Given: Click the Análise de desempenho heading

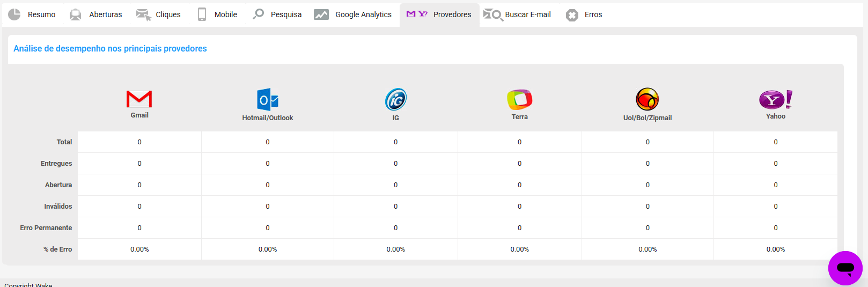Looking at the screenshot, I should (110, 49).
